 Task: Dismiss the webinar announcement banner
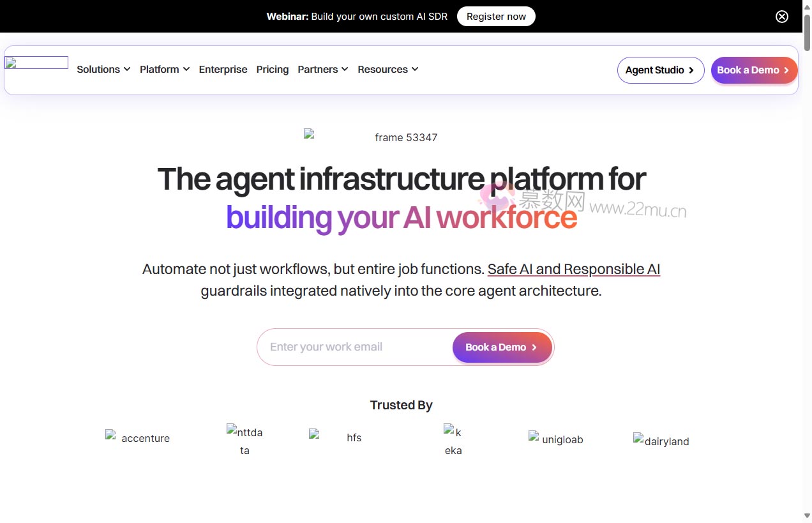click(782, 17)
